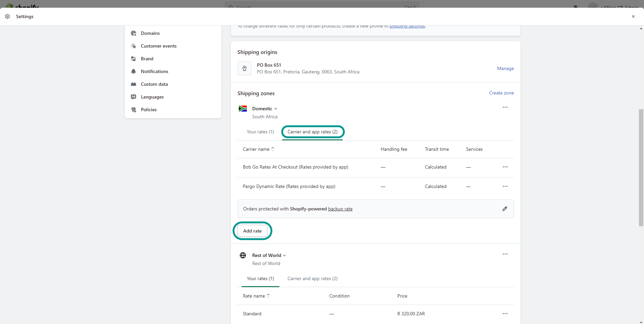Image resolution: width=644 pixels, height=324 pixels.
Task: Open the Languages settings page
Action: [152, 97]
